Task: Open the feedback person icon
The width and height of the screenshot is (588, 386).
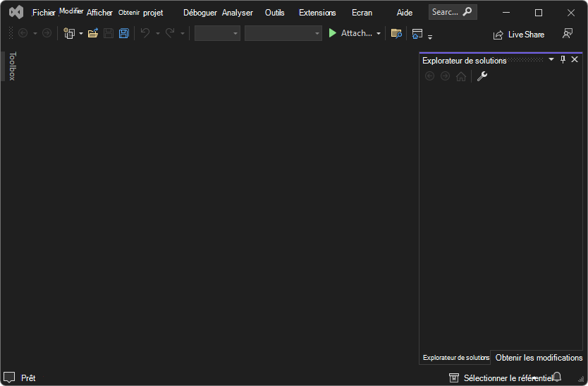Action: 568,33
